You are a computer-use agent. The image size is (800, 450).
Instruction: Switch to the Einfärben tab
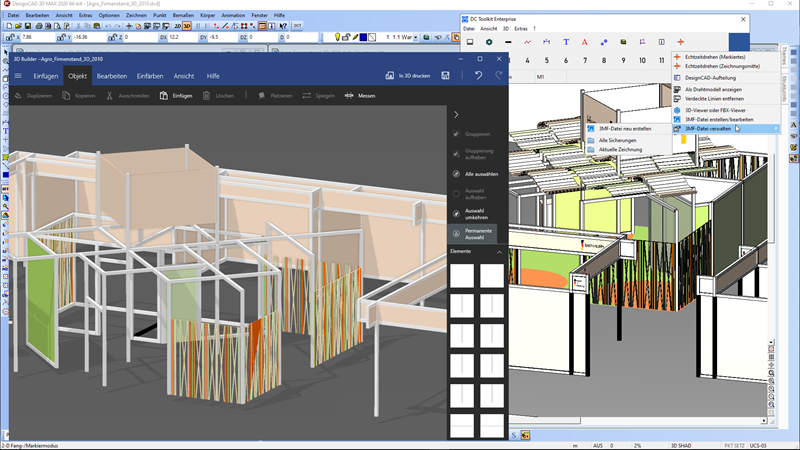tap(150, 76)
